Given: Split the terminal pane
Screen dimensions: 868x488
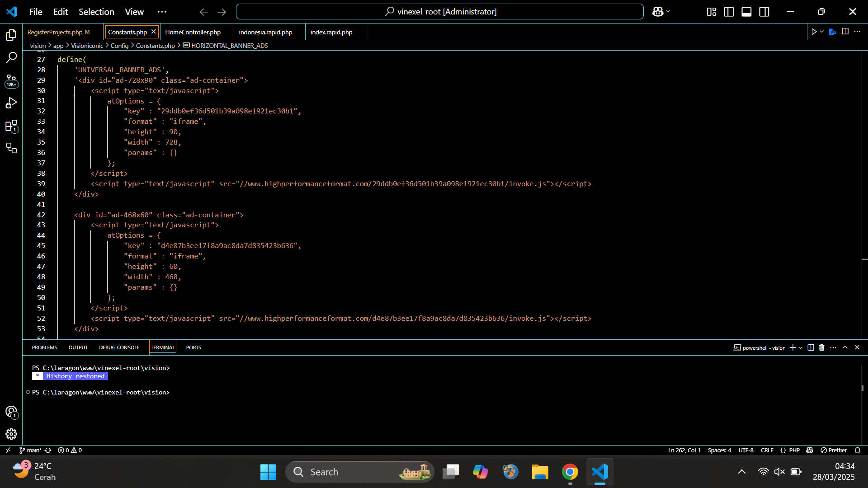Looking at the screenshot, I should point(811,347).
